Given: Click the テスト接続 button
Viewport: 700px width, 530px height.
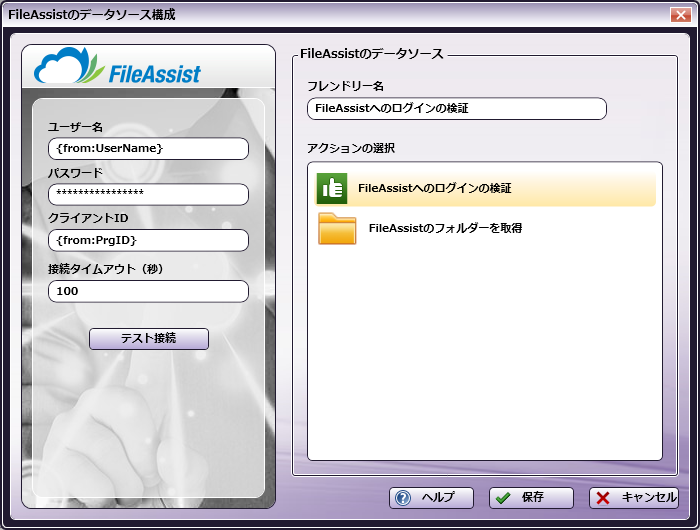Looking at the screenshot, I should pos(149,338).
